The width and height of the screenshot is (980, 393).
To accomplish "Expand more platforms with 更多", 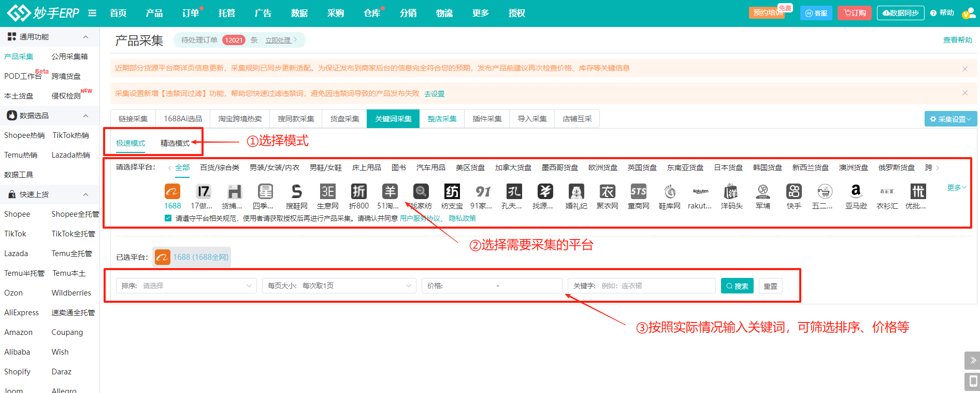I will point(956,188).
